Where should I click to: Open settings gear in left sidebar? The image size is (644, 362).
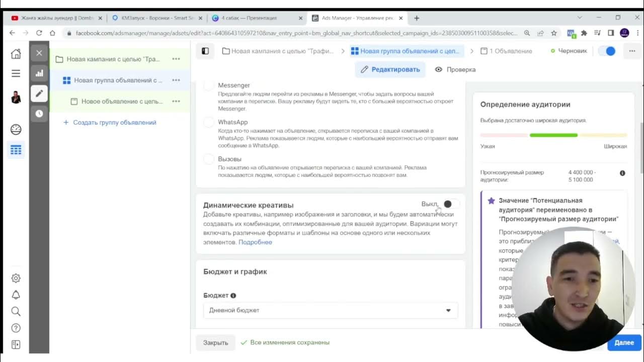pos(16,278)
